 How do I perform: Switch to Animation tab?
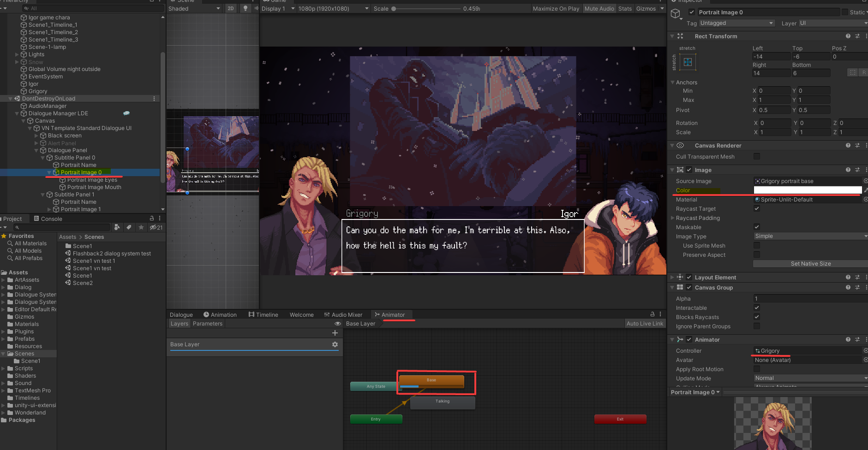(x=220, y=314)
